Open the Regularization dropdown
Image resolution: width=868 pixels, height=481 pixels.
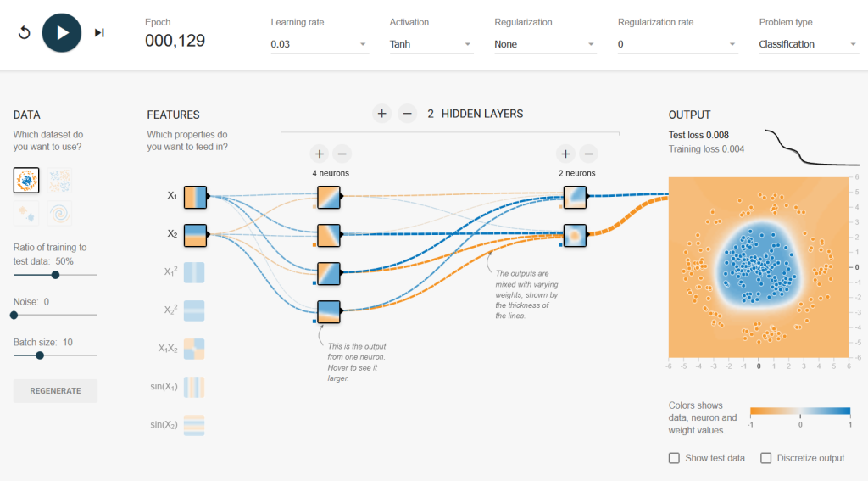(545, 44)
